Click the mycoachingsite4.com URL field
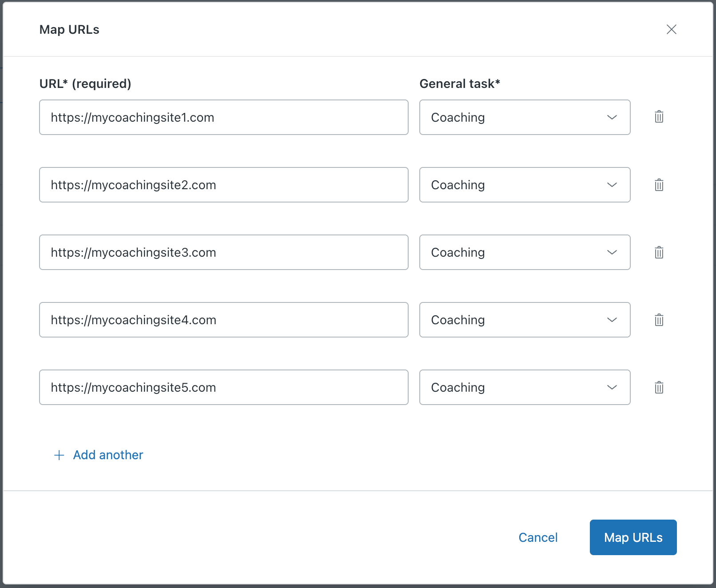 223,320
